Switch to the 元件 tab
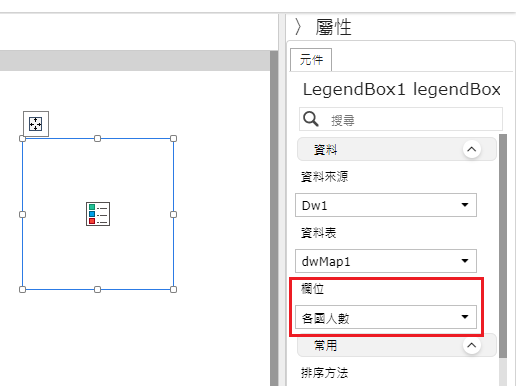This screenshot has height=386, width=517. tap(311, 60)
